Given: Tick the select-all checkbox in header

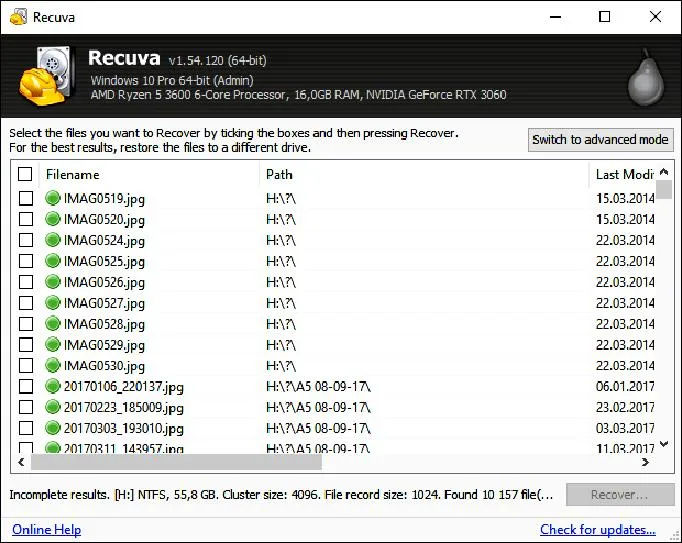Looking at the screenshot, I should pos(25,174).
